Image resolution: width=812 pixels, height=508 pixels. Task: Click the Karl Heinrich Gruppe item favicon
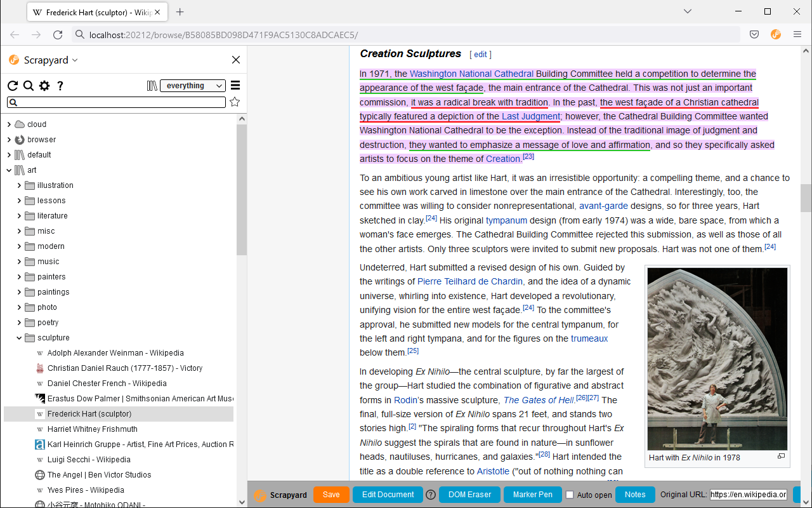click(x=40, y=444)
